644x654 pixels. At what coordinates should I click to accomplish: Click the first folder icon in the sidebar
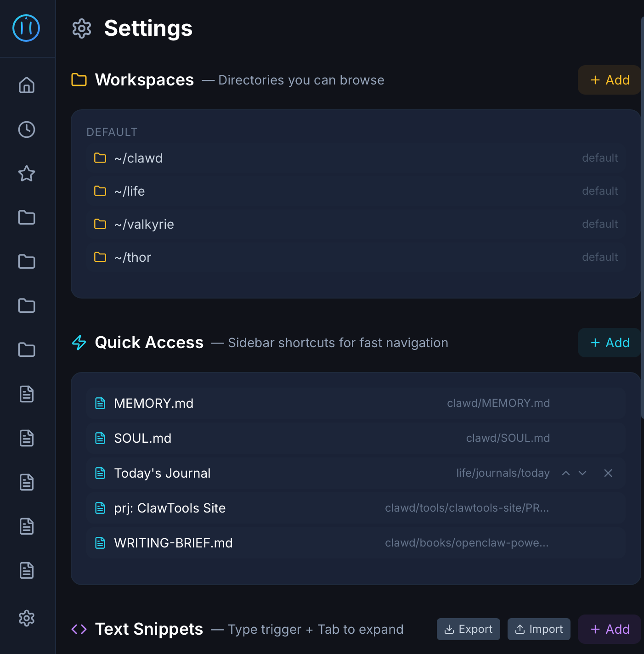click(26, 218)
